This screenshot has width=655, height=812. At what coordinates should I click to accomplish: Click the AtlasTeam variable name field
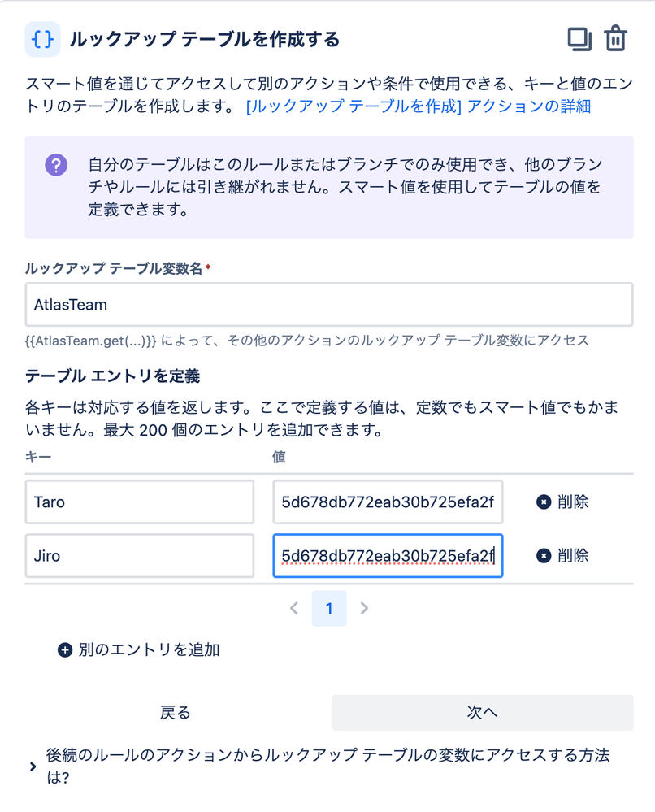[328, 302]
